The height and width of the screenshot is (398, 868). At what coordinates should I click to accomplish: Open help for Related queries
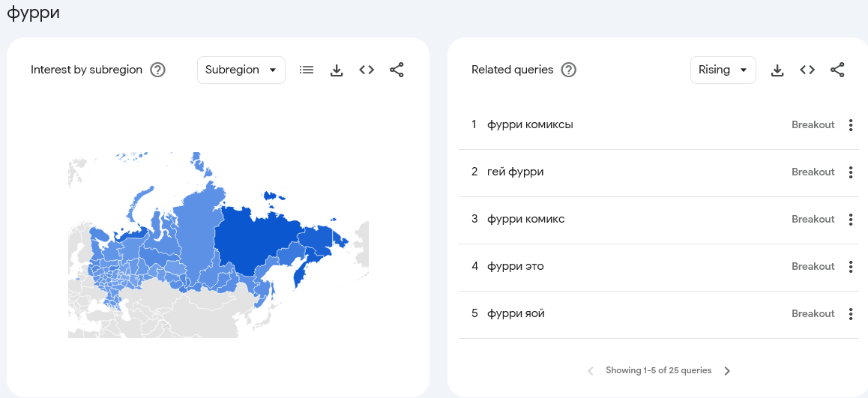568,70
